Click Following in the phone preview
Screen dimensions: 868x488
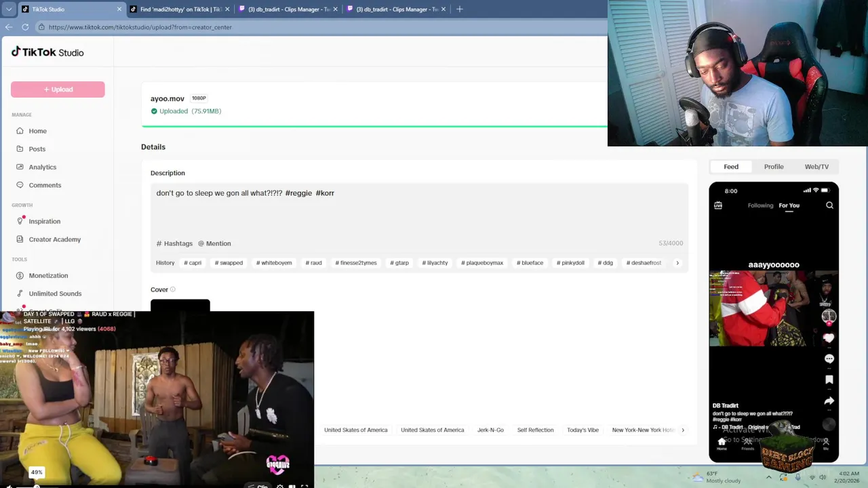click(x=760, y=205)
